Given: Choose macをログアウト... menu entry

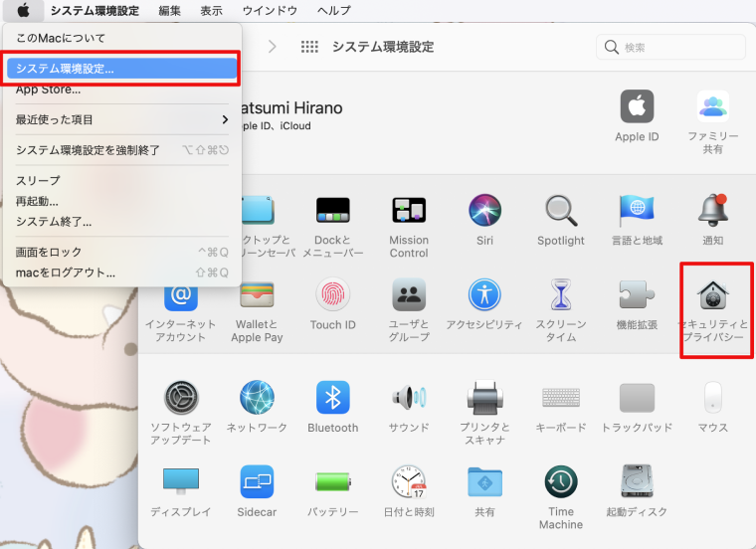Looking at the screenshot, I should point(121,273).
